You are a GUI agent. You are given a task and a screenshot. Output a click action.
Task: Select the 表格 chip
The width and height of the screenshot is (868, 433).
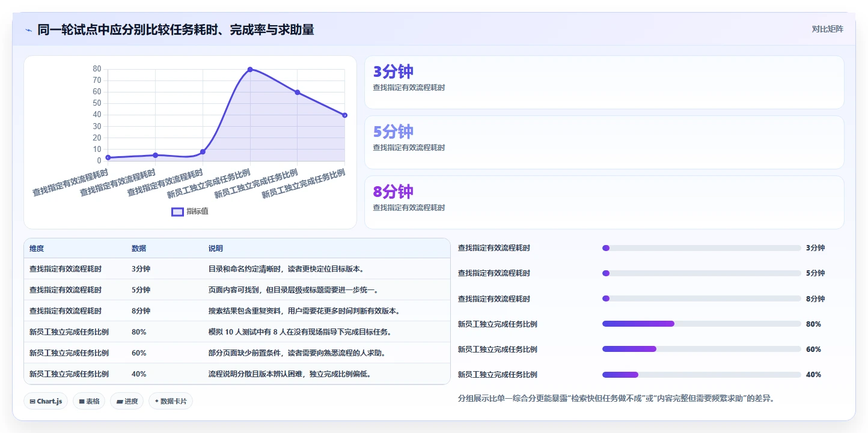tap(89, 401)
